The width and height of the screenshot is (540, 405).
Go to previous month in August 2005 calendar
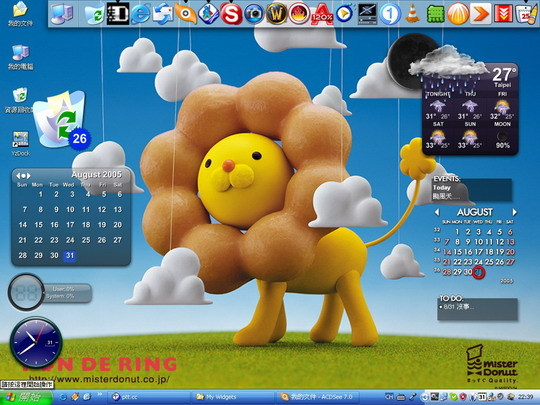18,176
